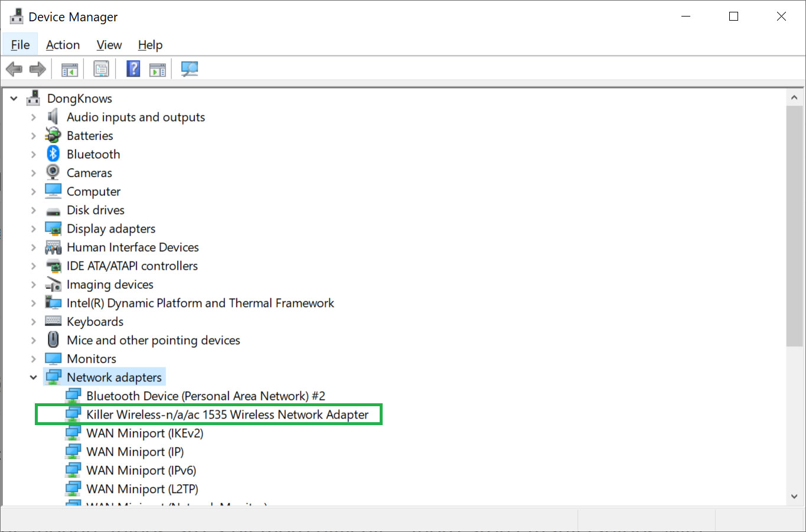806x532 pixels.
Task: Select Bluetooth Device (Personal Area Network) #2
Action: (205, 396)
